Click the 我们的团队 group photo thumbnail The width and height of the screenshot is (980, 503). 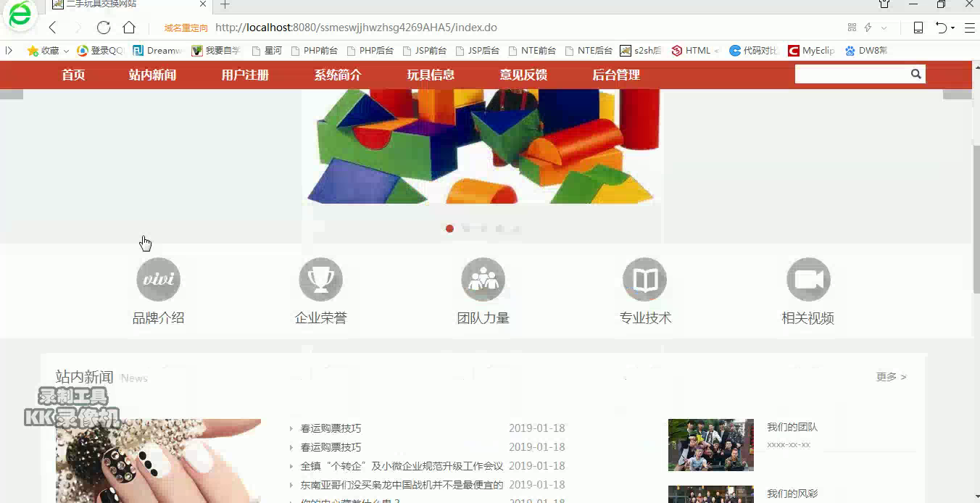click(711, 445)
